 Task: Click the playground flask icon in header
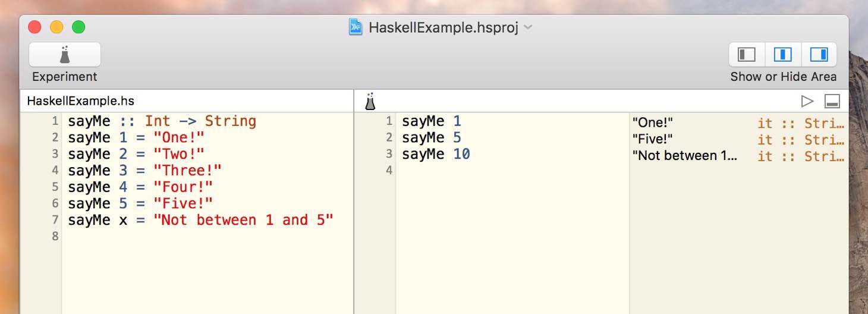(371, 101)
